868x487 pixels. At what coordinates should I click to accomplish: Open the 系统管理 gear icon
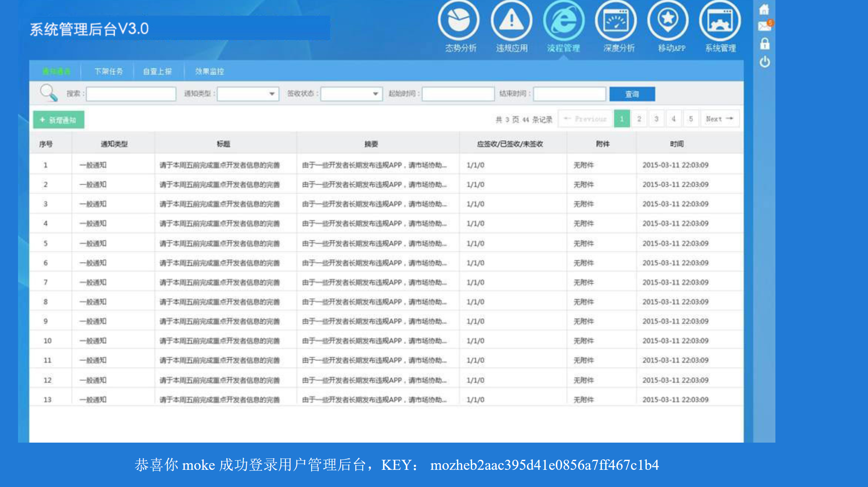tap(720, 21)
